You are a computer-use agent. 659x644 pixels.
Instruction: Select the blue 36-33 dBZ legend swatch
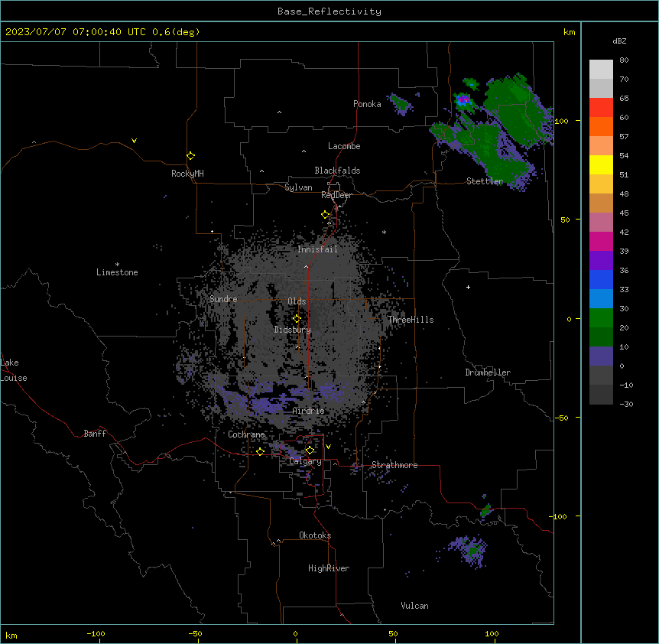click(x=601, y=279)
